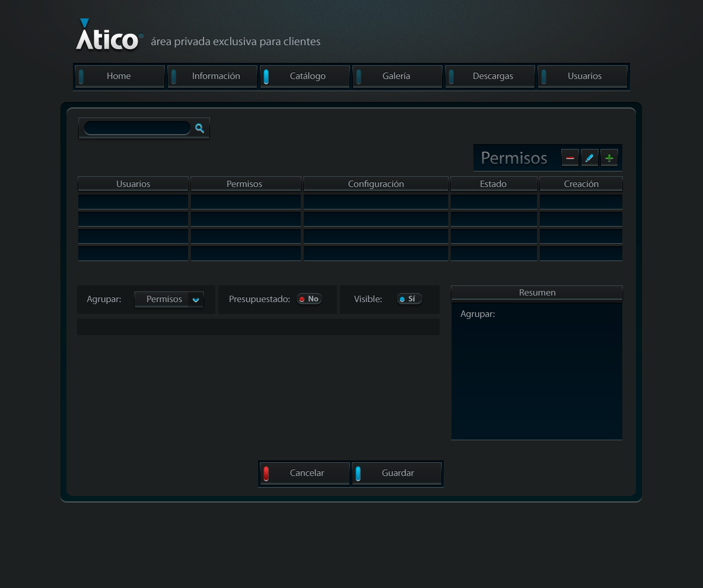Open the Información menu item
This screenshot has width=703, height=588.
(x=212, y=77)
